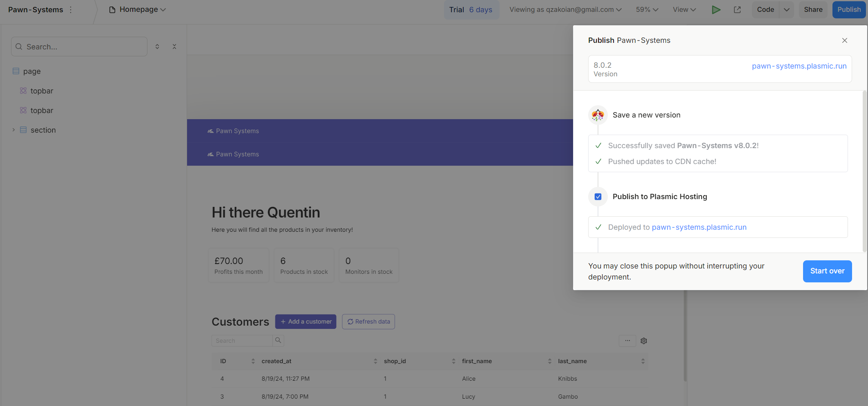This screenshot has width=868, height=406.
Task: Click the table search magnifier icon
Action: pos(278,340)
